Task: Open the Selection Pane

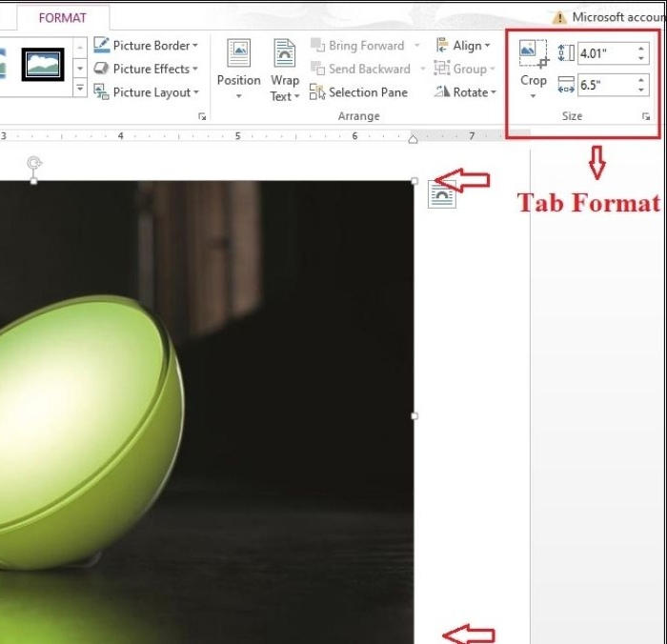Action: point(358,92)
